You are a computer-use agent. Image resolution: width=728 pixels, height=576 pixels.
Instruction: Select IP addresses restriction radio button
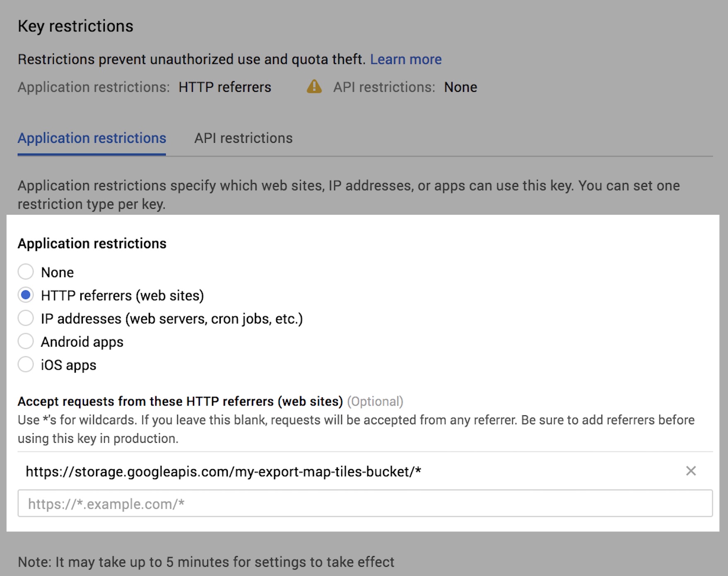point(26,318)
